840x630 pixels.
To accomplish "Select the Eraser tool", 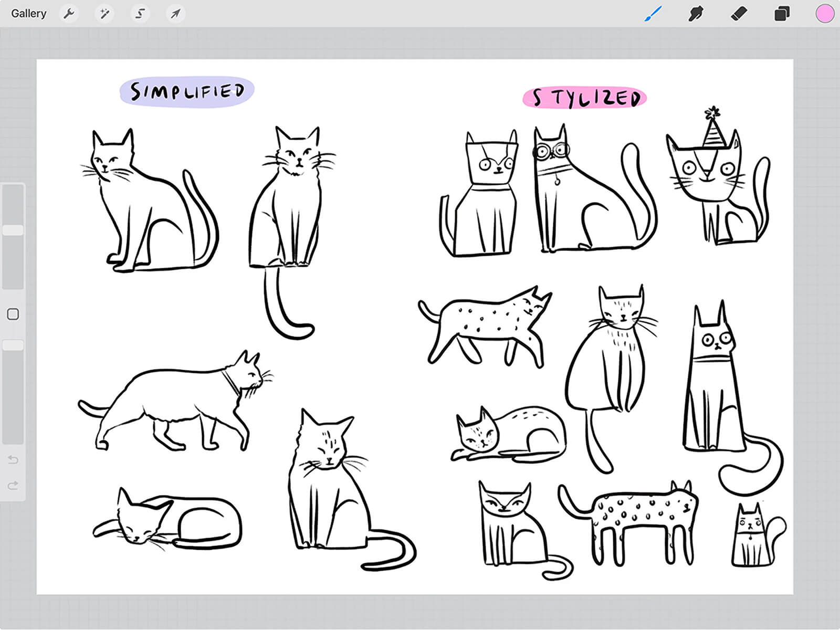I will point(739,14).
